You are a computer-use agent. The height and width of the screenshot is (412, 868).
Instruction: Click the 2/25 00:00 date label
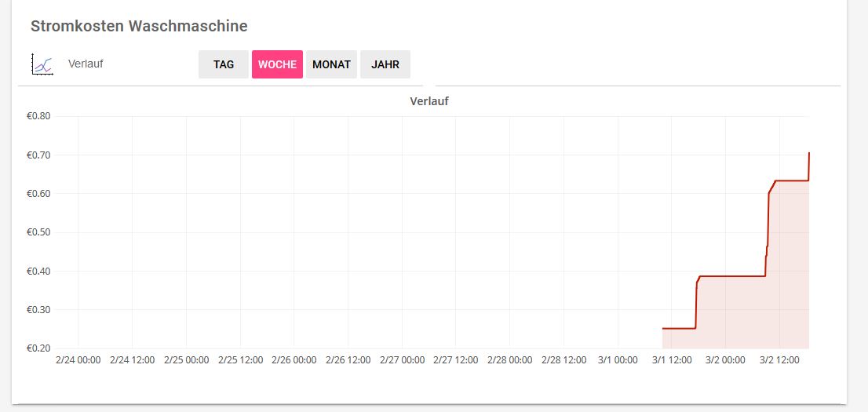click(x=187, y=360)
